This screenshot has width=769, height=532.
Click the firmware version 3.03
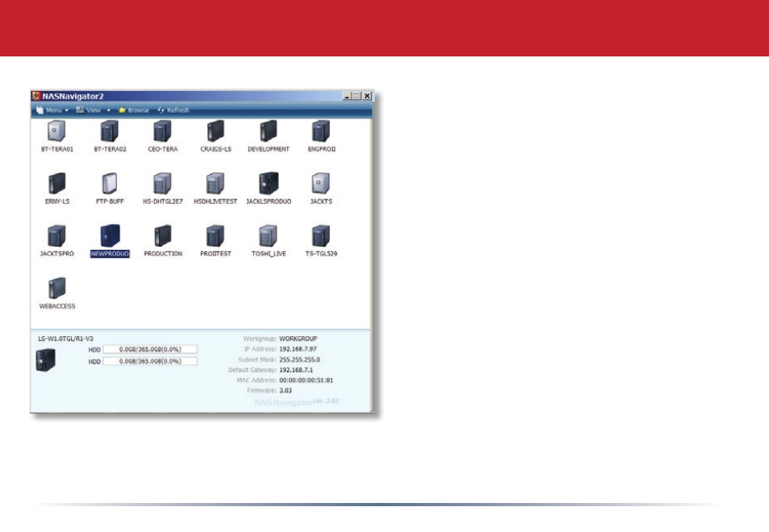(x=285, y=390)
